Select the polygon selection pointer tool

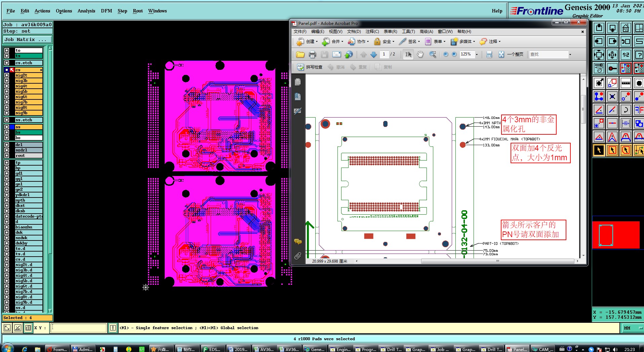pos(626,150)
